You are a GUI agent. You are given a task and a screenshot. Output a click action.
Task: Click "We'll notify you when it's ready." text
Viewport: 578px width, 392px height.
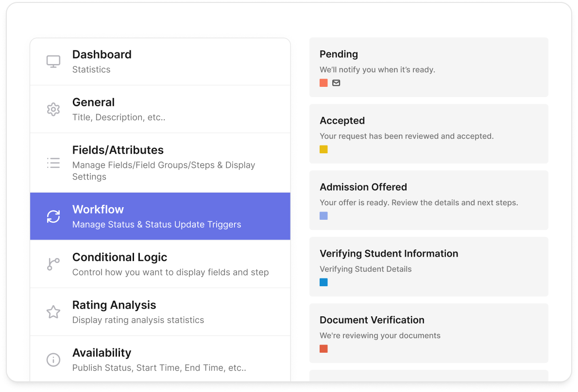tap(377, 69)
